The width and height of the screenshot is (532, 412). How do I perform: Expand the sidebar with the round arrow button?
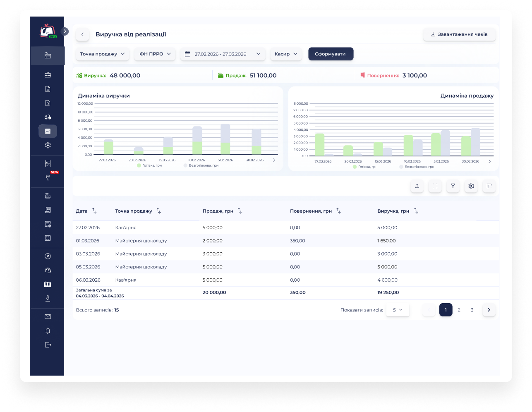tap(65, 31)
